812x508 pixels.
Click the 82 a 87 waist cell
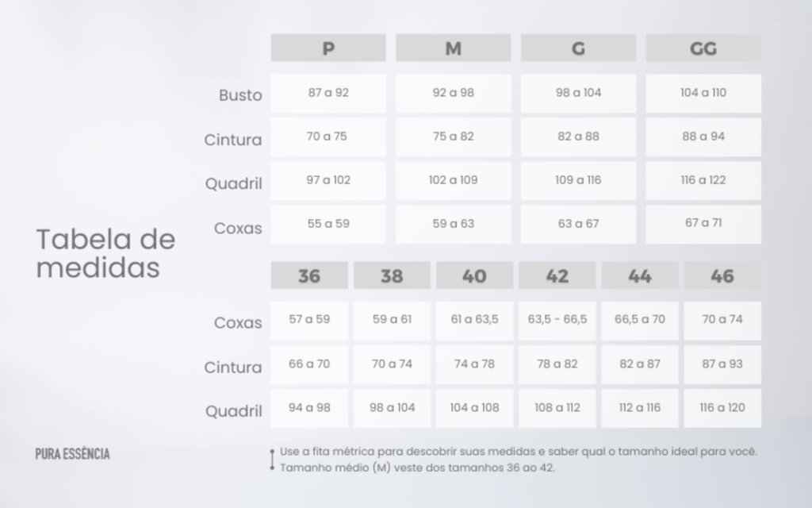640,364
